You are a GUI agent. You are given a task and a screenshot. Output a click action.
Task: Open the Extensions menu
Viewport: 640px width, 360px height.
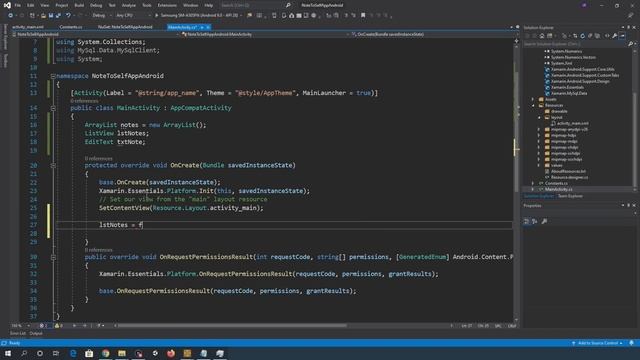click(x=167, y=5)
